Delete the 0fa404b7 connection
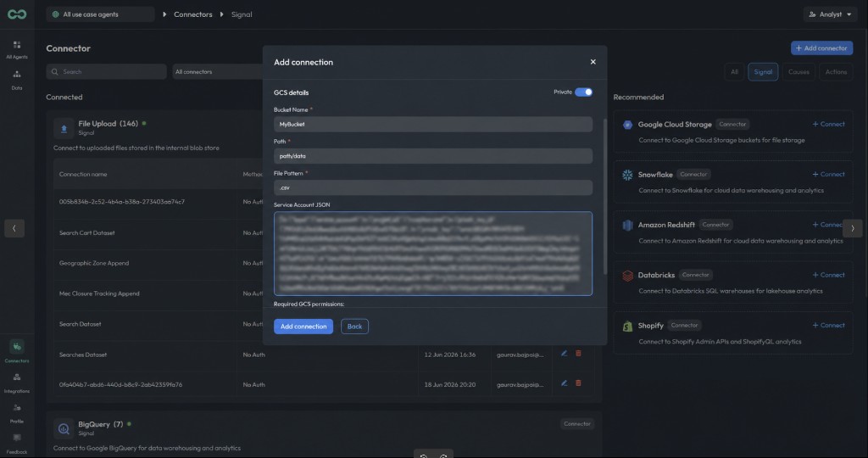Screen dimensions: 868x458 [x=578, y=383]
